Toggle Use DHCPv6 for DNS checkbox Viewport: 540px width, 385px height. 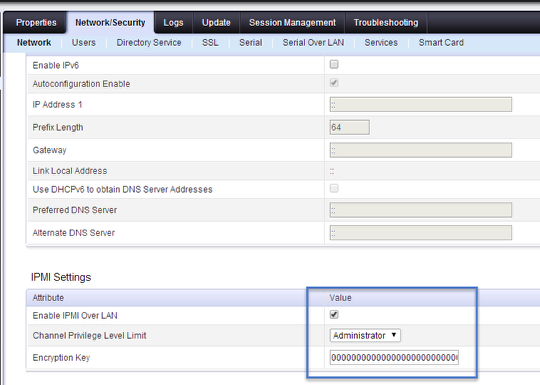[334, 188]
